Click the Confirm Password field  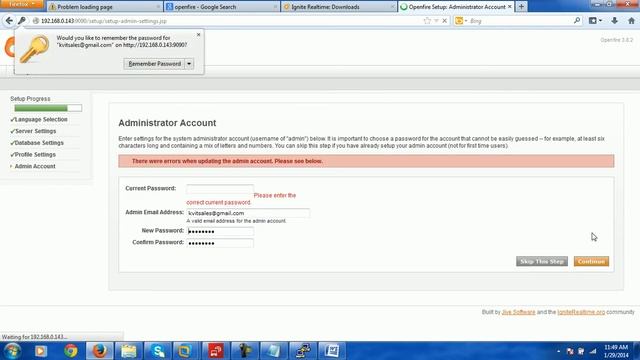pos(220,243)
